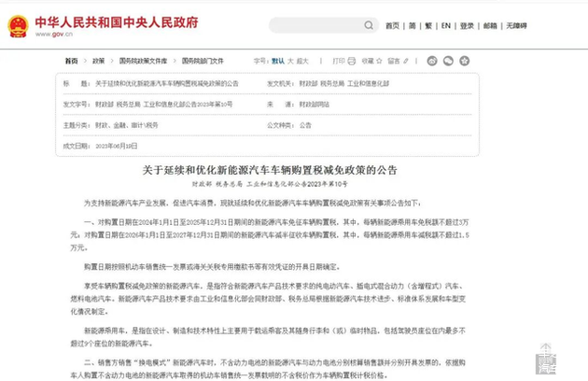Open the EN English version link
This screenshot has height=381, width=588.
click(446, 25)
